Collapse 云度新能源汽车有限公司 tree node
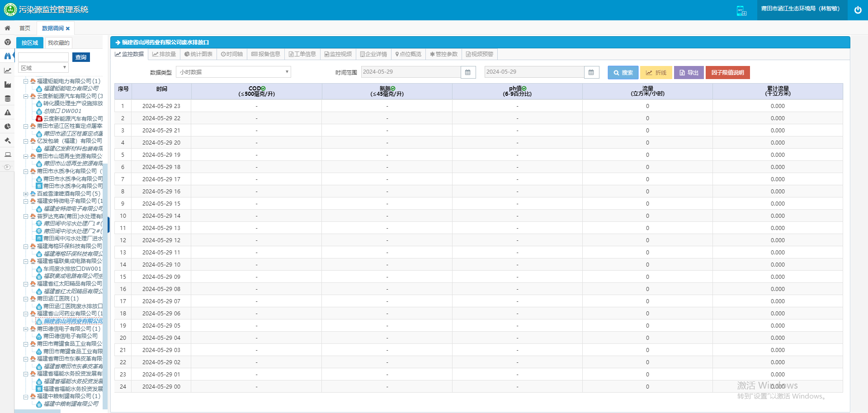This screenshot has height=413, width=868. (x=26, y=96)
